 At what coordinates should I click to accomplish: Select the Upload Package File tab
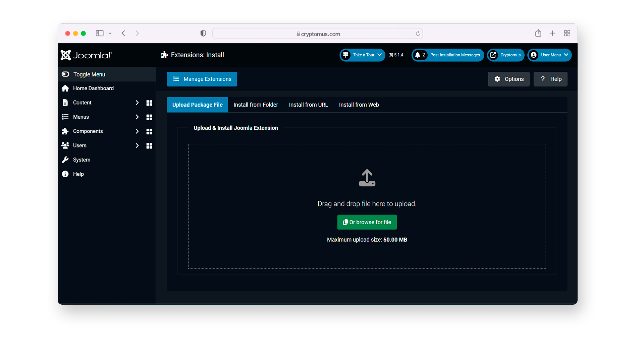[197, 105]
